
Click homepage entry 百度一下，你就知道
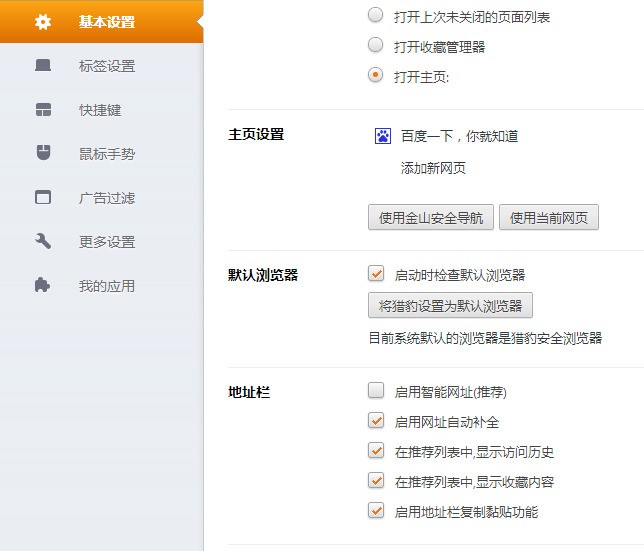[460, 136]
